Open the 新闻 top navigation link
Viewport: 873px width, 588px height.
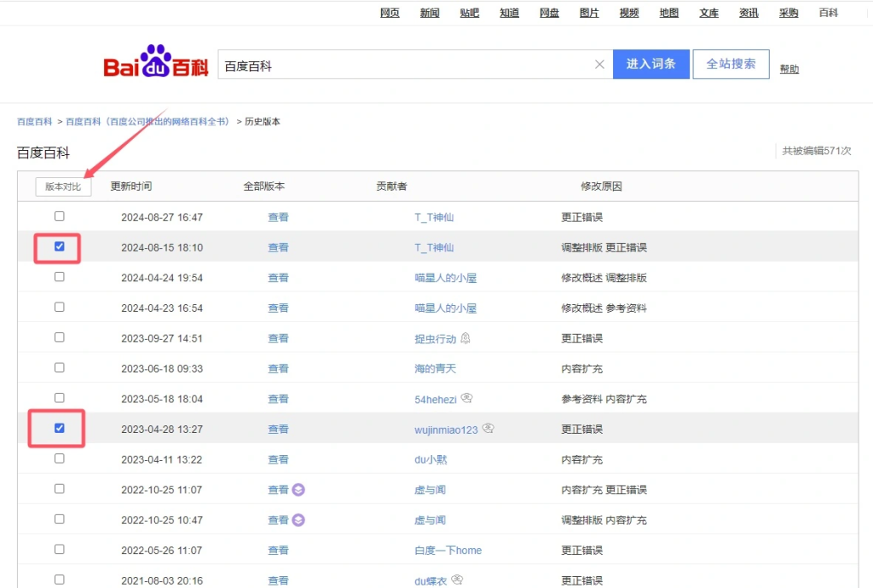(430, 13)
